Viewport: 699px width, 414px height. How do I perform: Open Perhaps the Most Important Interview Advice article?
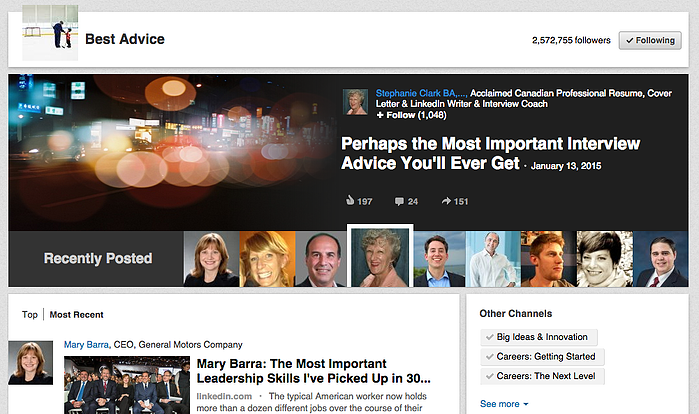(490, 153)
